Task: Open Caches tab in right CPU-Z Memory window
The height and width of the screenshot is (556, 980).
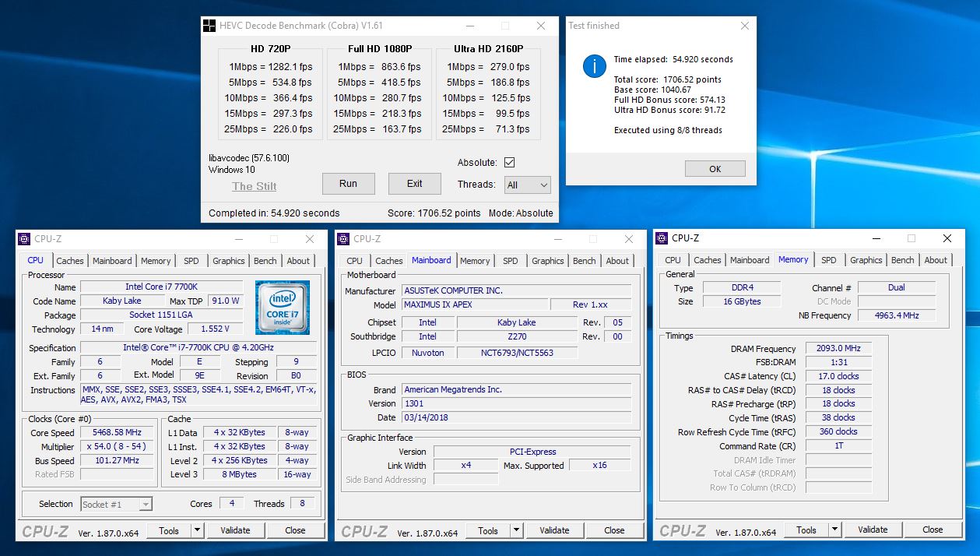Action: click(x=708, y=260)
